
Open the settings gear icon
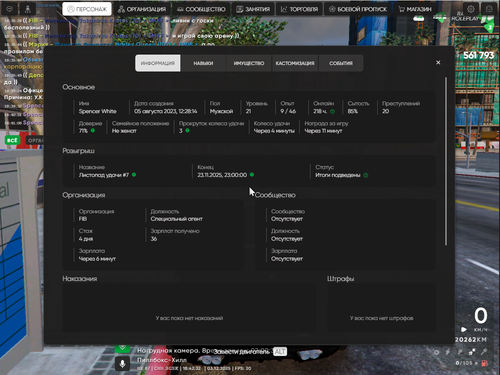tap(471, 9)
